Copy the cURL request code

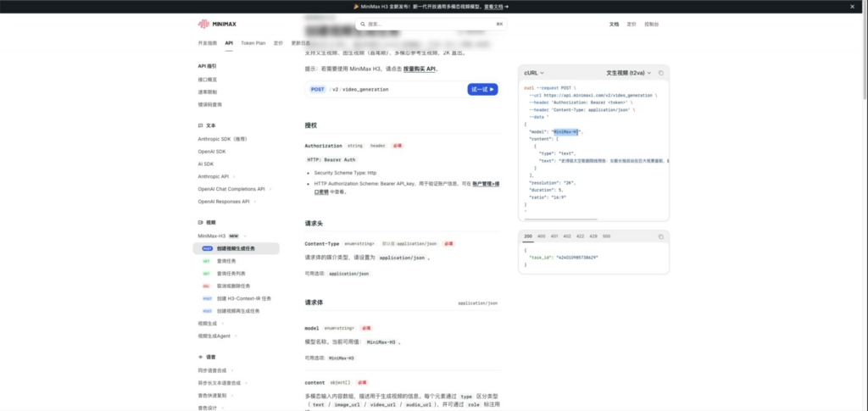[x=661, y=73]
